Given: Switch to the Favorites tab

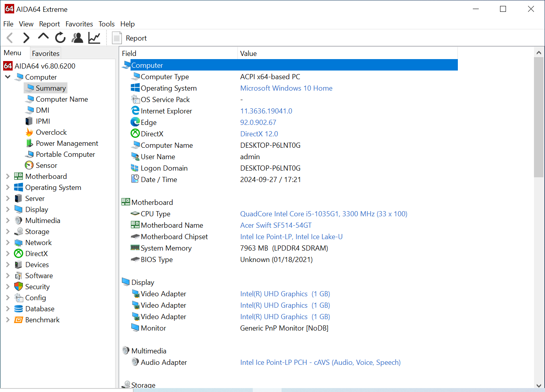Looking at the screenshot, I should tap(46, 54).
